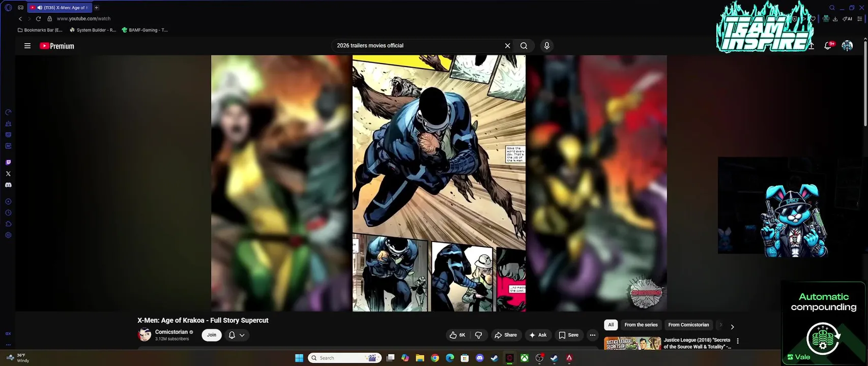The width and height of the screenshot is (868, 366).
Task: Share the X-Men video
Action: (506, 335)
